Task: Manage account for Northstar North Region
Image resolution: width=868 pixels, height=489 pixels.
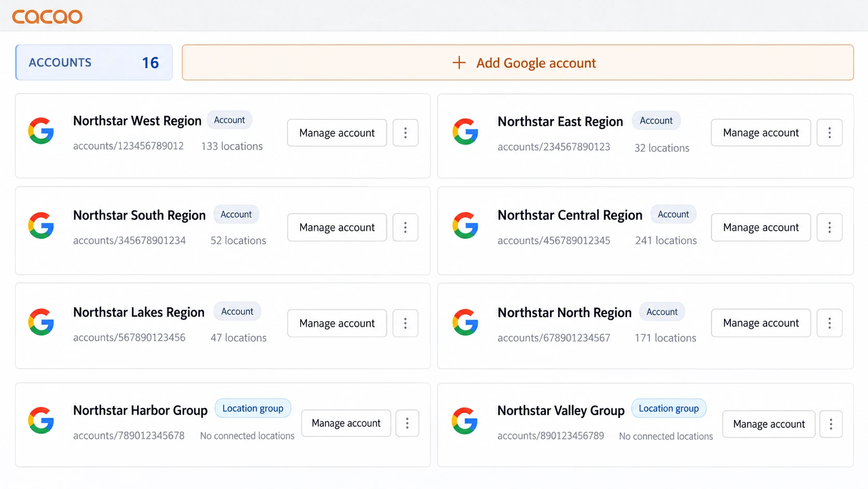Action: click(761, 323)
